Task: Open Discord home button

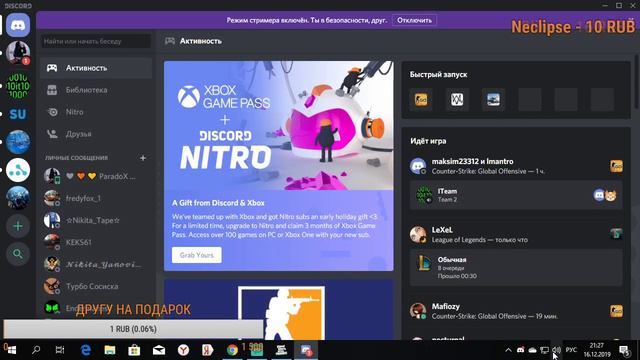Action: [18, 25]
